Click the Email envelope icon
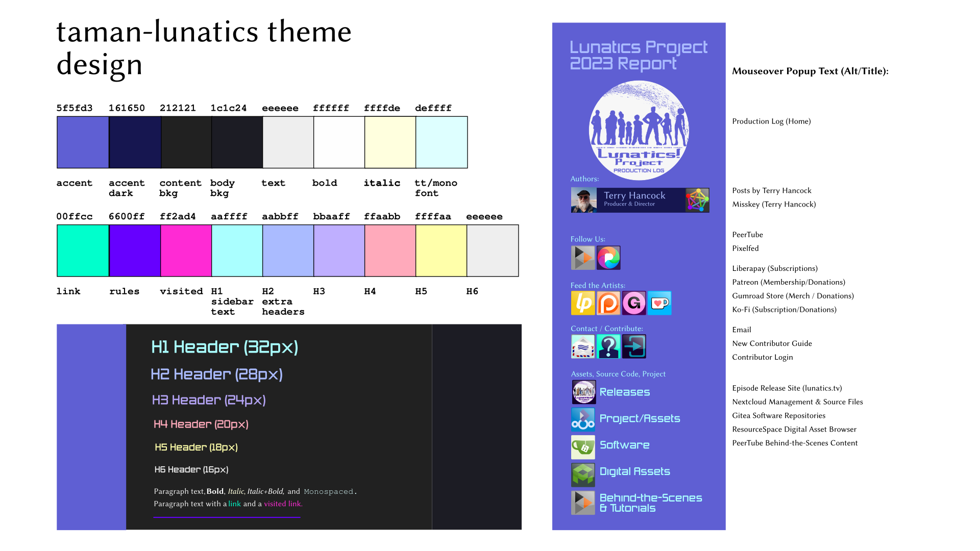The image size is (980, 551). (583, 347)
